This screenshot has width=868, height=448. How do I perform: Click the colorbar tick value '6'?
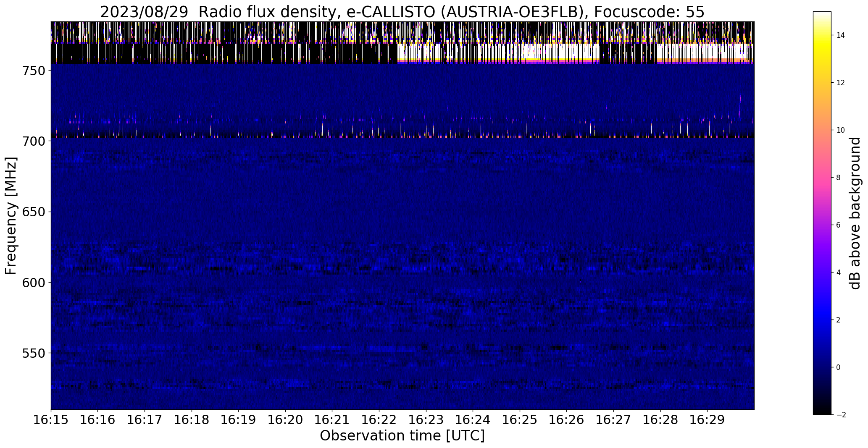coord(838,225)
